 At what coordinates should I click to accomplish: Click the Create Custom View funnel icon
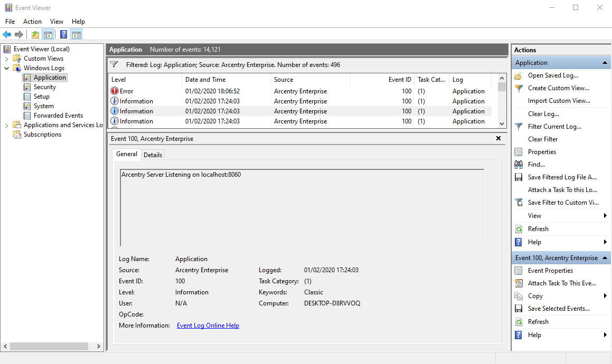(x=519, y=88)
